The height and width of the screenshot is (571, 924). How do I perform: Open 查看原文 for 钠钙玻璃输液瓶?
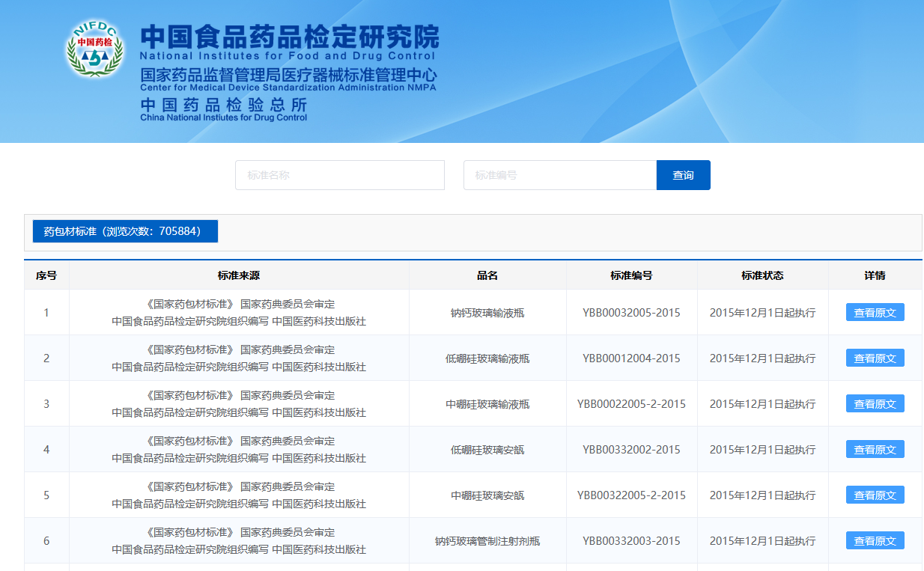pyautogui.click(x=875, y=313)
